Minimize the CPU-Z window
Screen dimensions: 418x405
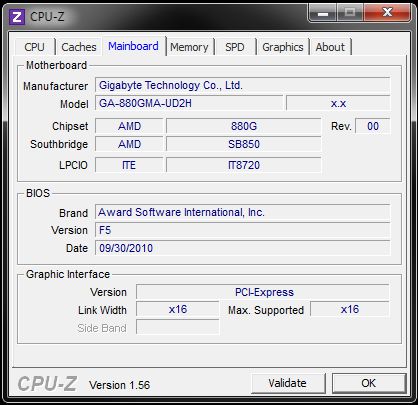click(323, 13)
